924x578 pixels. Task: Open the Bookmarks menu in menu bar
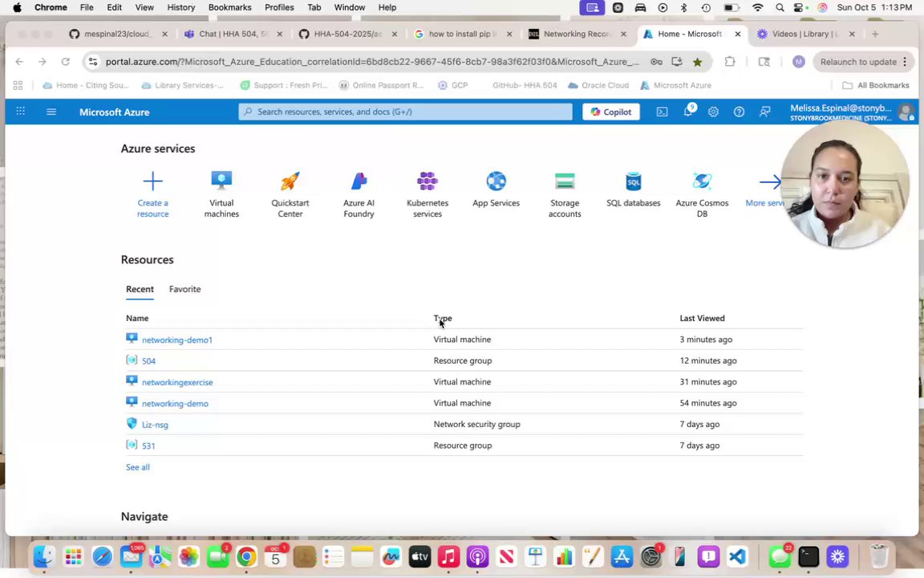click(x=230, y=8)
